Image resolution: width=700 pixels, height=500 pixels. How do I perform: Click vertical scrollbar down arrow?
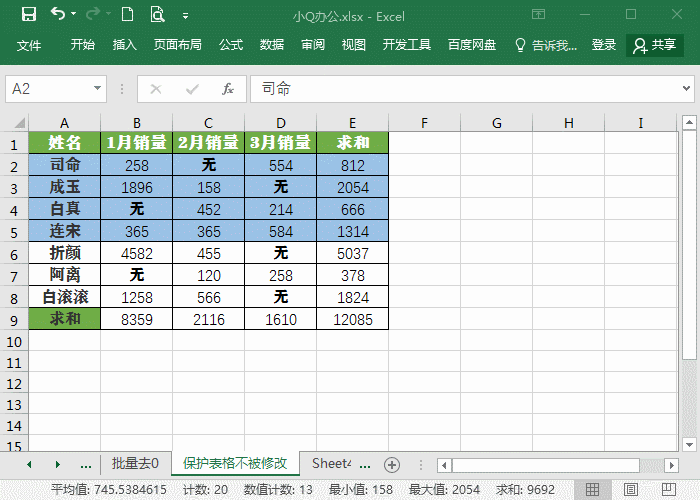[689, 444]
